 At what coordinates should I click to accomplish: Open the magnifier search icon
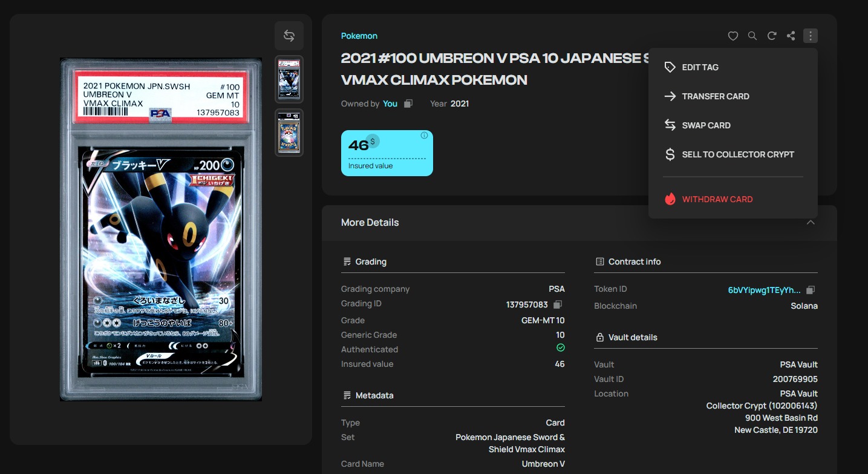[752, 36]
